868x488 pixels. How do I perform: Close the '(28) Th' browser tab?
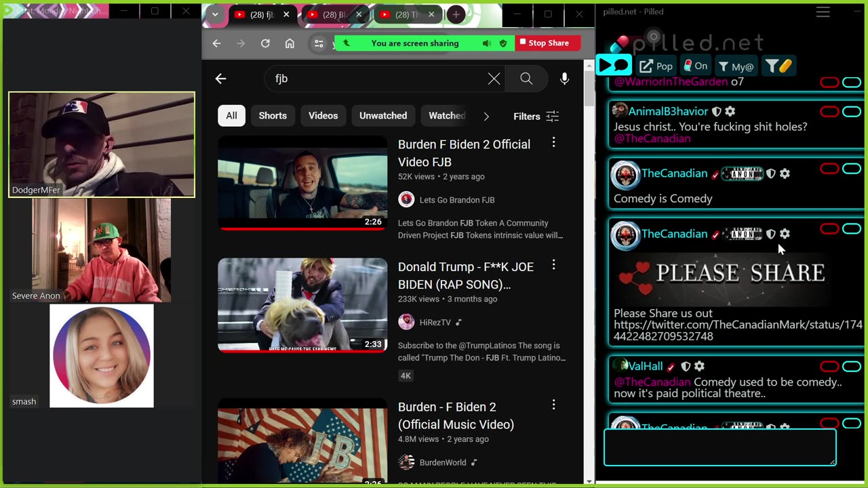pyautogui.click(x=431, y=14)
